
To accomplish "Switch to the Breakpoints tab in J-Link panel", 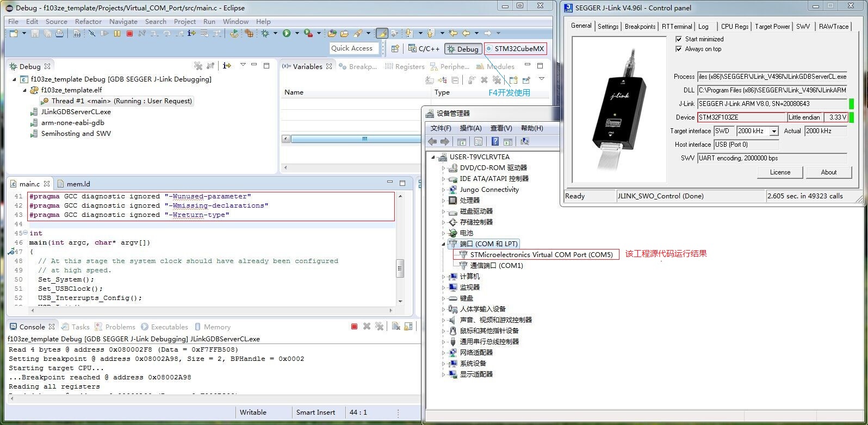I will (640, 27).
